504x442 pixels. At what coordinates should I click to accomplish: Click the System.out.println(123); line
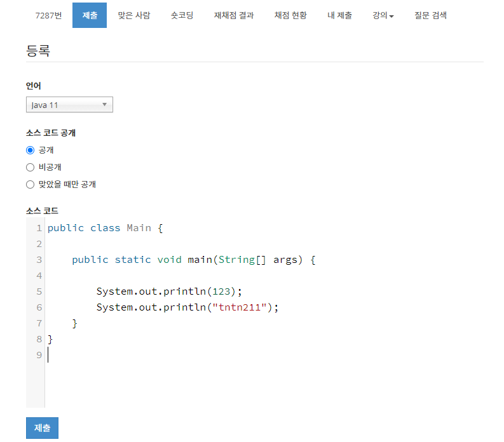(169, 291)
